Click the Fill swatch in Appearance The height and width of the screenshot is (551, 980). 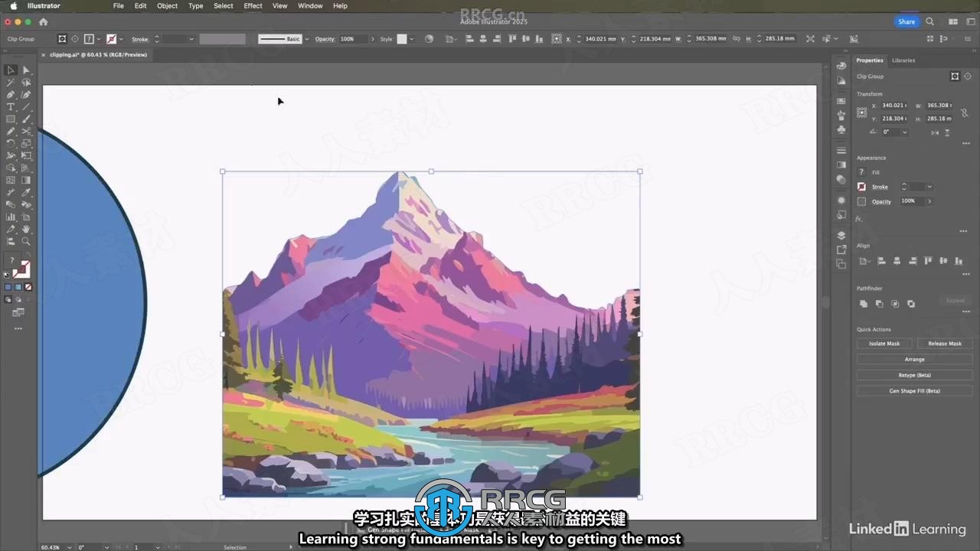pos(861,172)
